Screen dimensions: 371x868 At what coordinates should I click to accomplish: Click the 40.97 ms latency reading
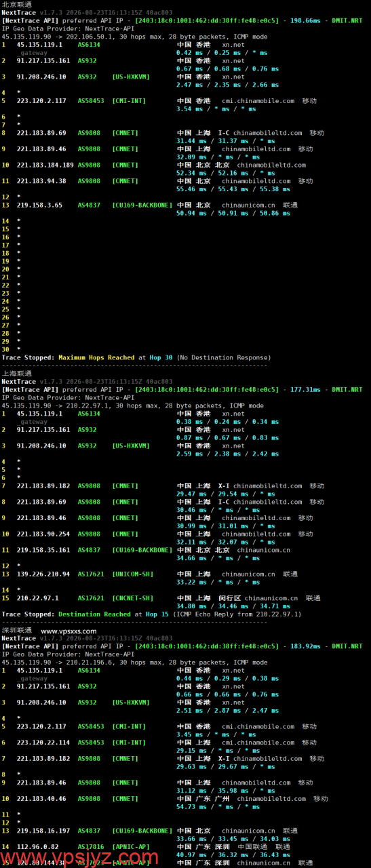tap(189, 855)
